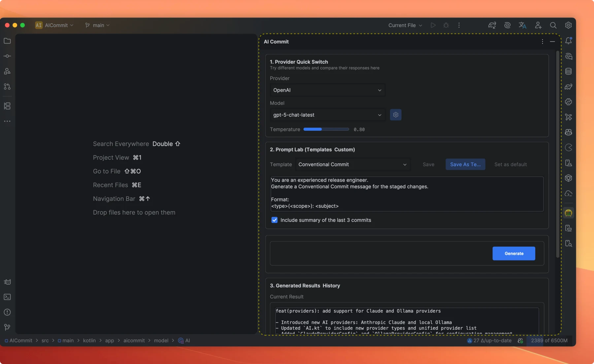This screenshot has height=364, width=594.
Task: Open Search Everywhere with the magnifier icon
Action: coord(553,25)
